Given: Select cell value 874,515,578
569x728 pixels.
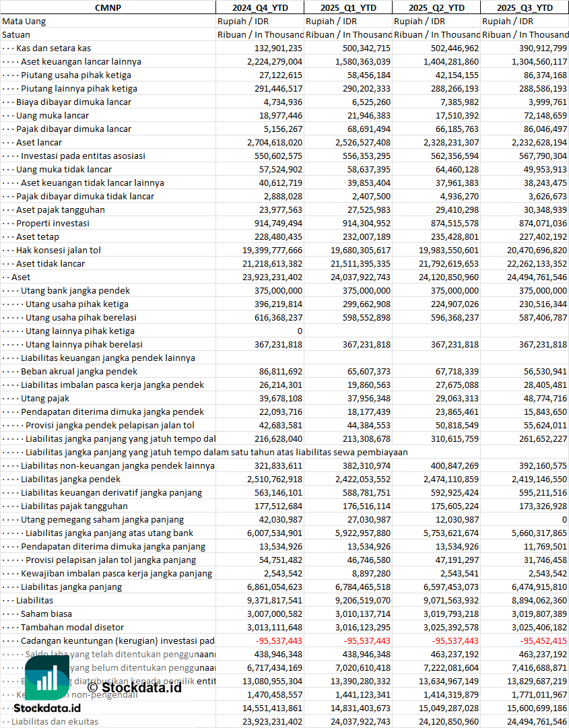Looking at the screenshot, I should (455, 224).
